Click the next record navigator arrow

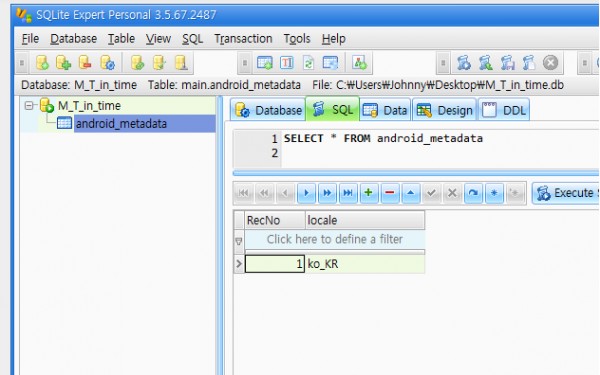[306, 193]
